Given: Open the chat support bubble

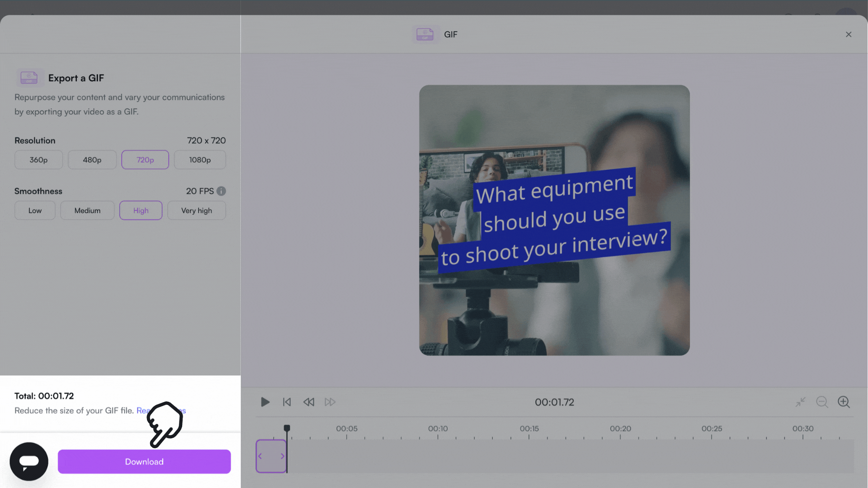Looking at the screenshot, I should (x=29, y=461).
